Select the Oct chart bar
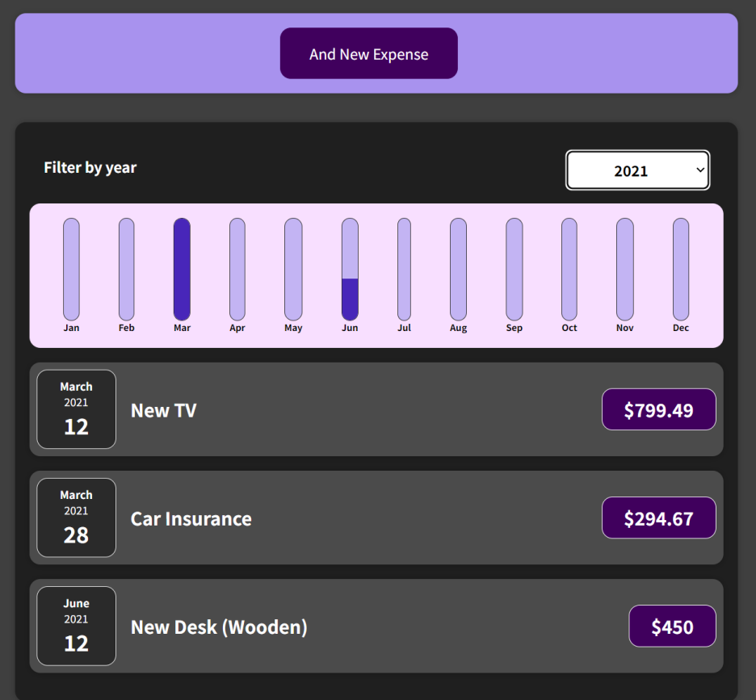Image resolution: width=756 pixels, height=700 pixels. [569, 270]
